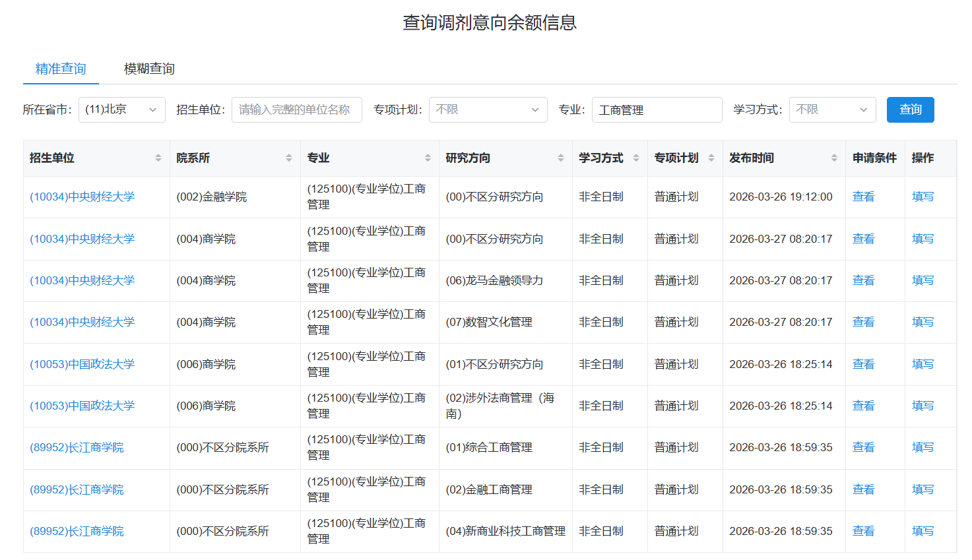The height and width of the screenshot is (560, 972).
Task: Click the 专业 input containing 工商管理
Action: pyautogui.click(x=656, y=109)
